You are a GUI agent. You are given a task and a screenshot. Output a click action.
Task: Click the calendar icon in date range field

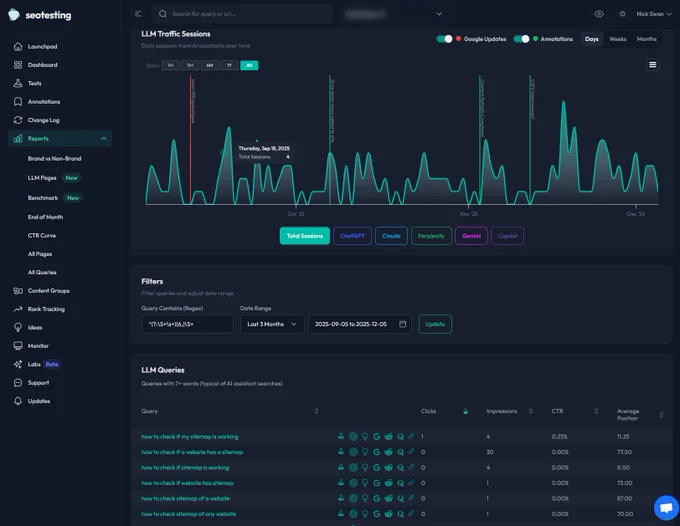click(x=402, y=324)
